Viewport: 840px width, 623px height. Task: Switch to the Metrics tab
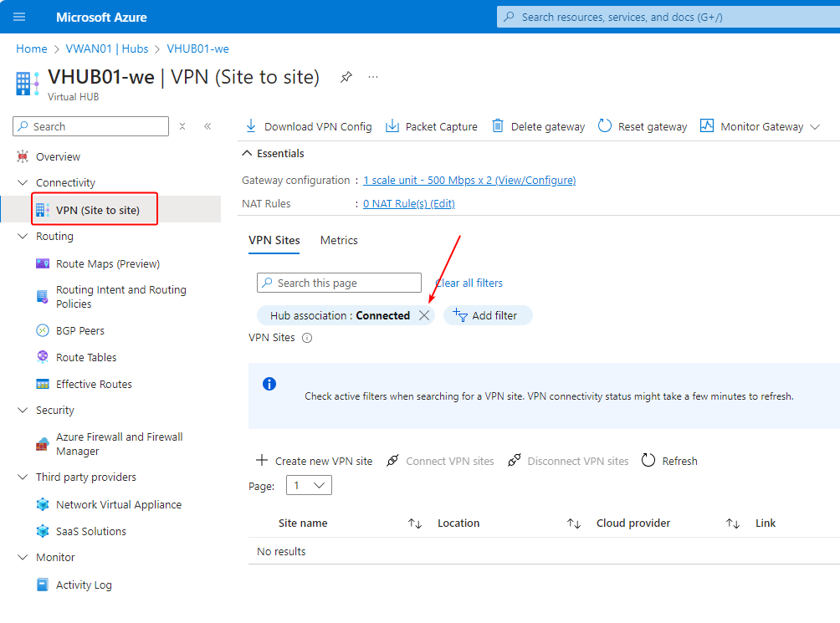pos(339,240)
